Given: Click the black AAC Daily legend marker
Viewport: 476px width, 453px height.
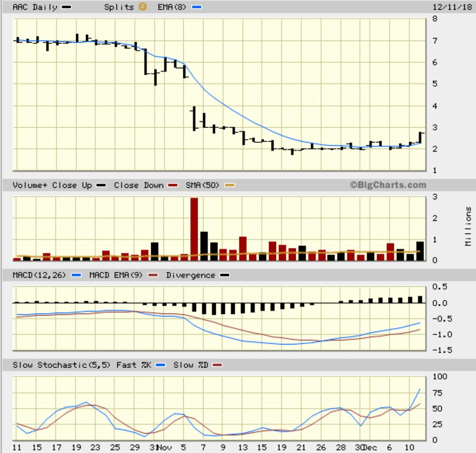Looking at the screenshot, I should tap(66, 7).
